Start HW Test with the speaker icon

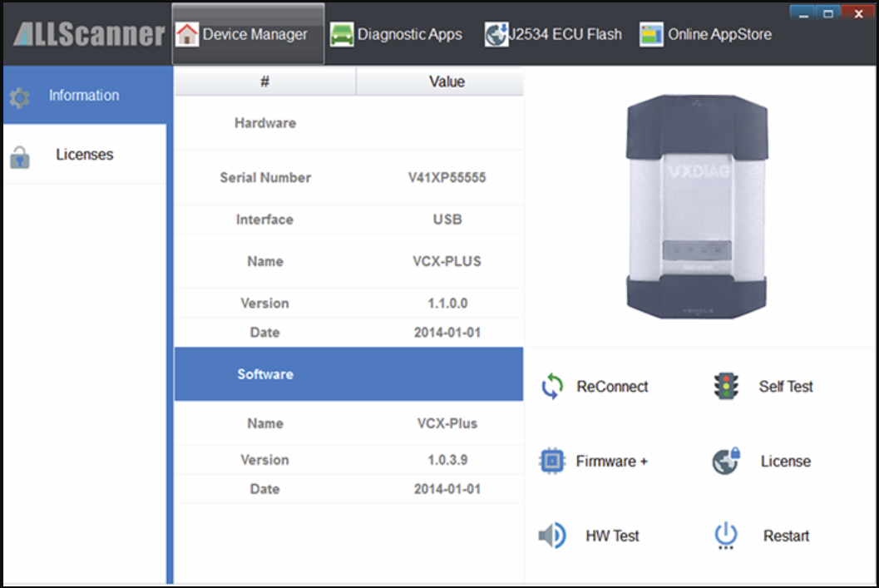click(551, 536)
